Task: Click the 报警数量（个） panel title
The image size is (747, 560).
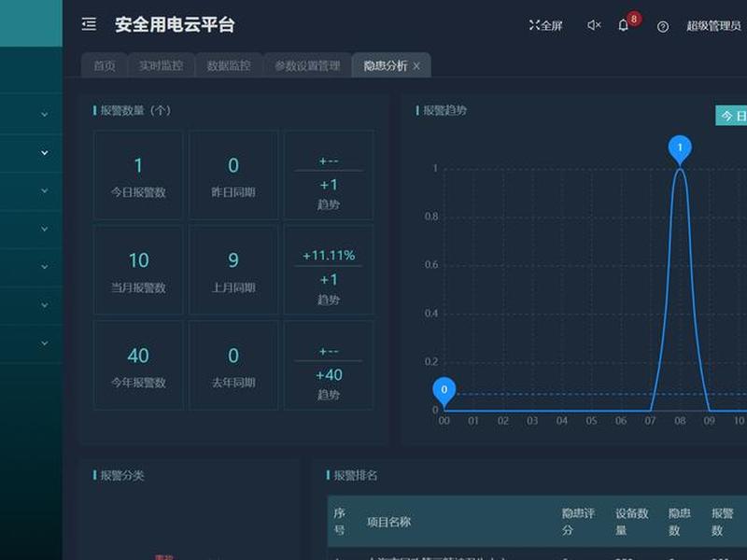Action: click(135, 110)
